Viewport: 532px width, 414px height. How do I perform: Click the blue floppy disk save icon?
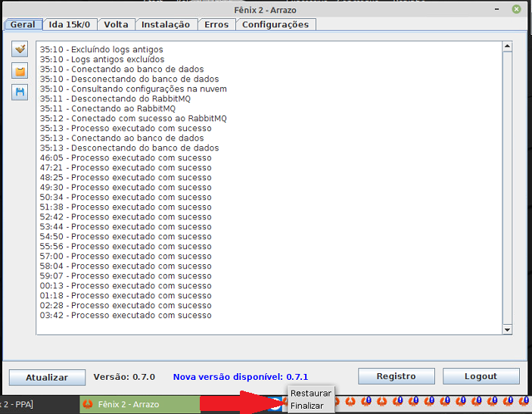tap(20, 92)
